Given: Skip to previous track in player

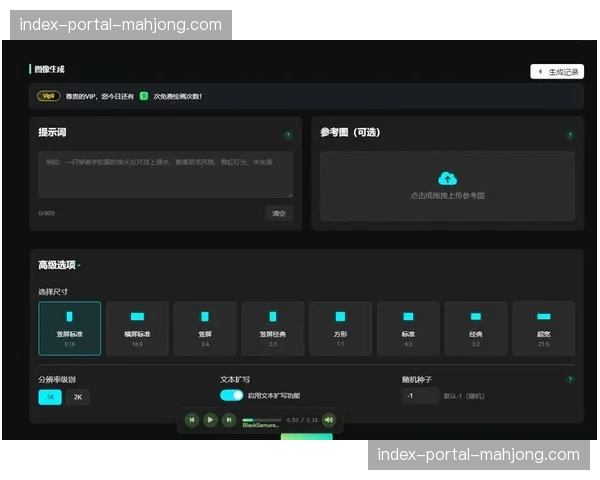Looking at the screenshot, I should (x=192, y=420).
